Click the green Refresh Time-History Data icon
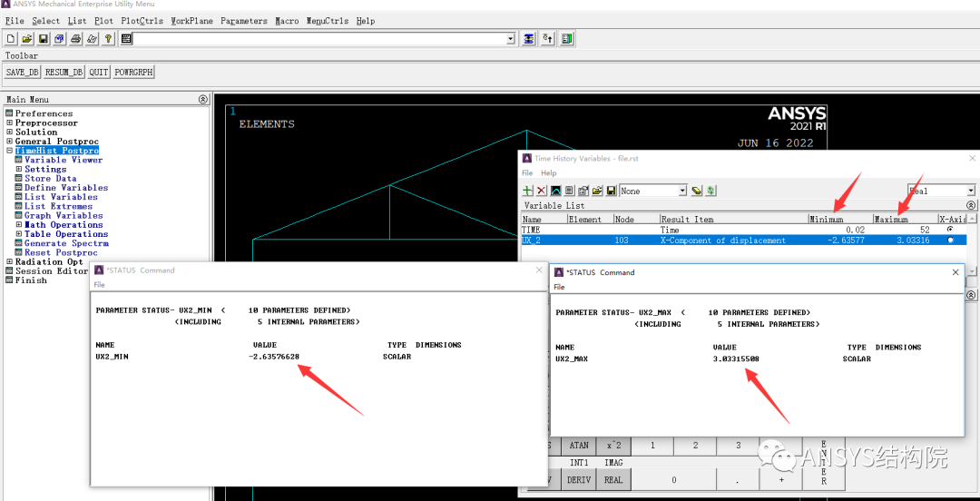980x501 pixels. [x=710, y=191]
